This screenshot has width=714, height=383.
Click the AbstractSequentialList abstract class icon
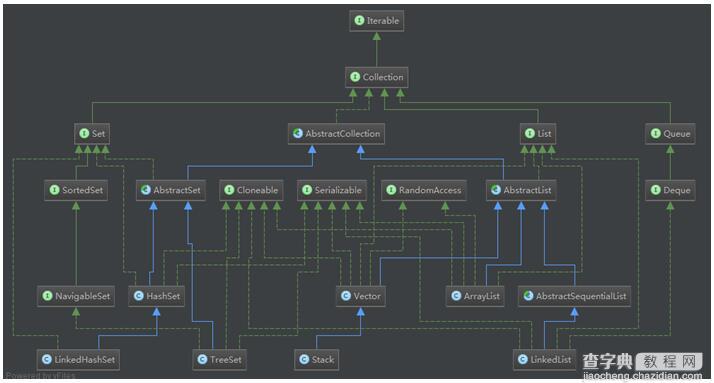(528, 296)
